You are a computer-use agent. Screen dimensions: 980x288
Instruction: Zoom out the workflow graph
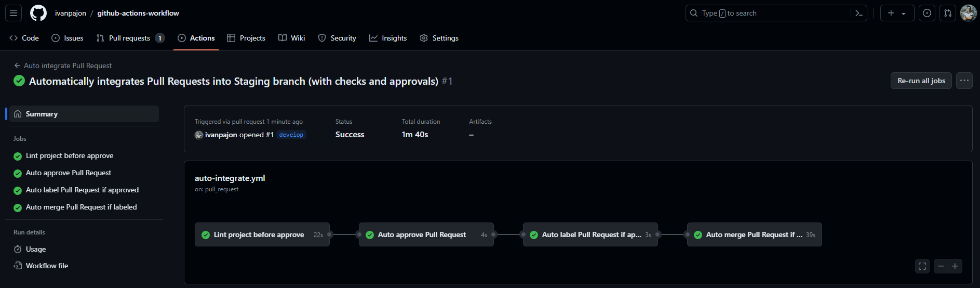[x=941, y=266]
